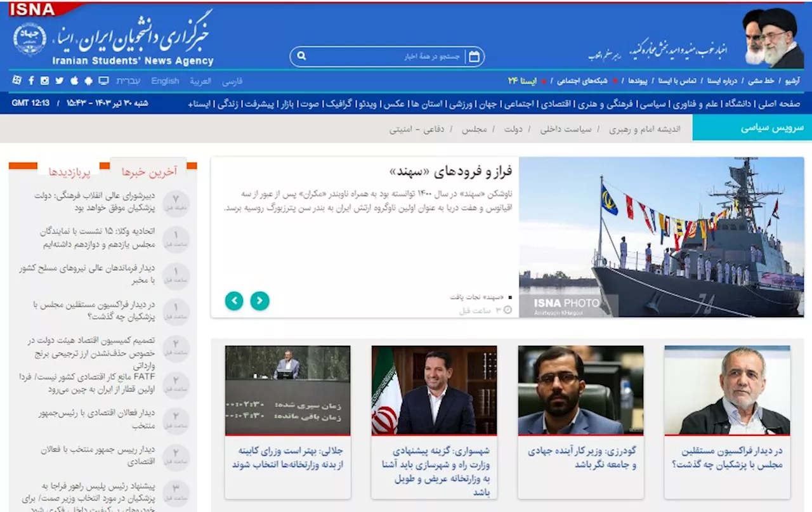Open sidebar item تصمیم کمیسیون اقتصاد هیئت دولت
812x512 pixels.
tap(90, 353)
